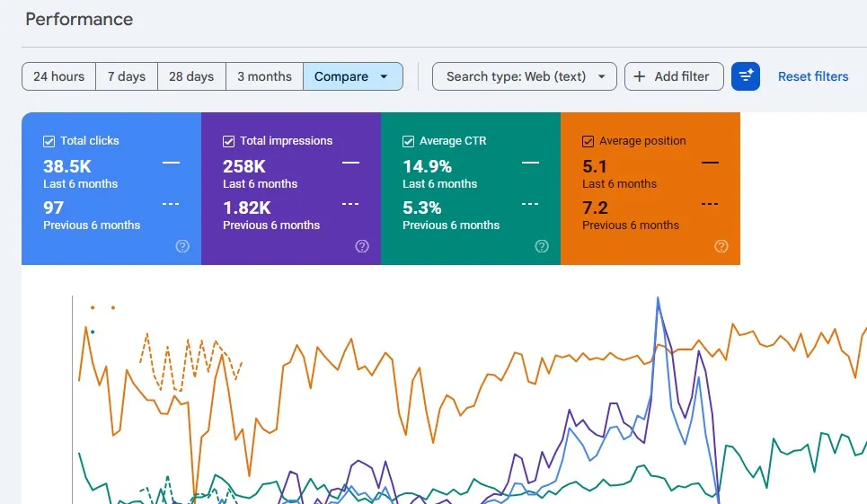
Task: Select the 28 days date range
Action: pos(192,76)
